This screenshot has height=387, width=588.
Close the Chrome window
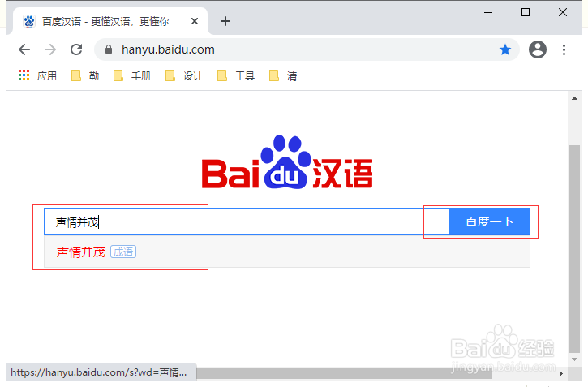click(563, 12)
